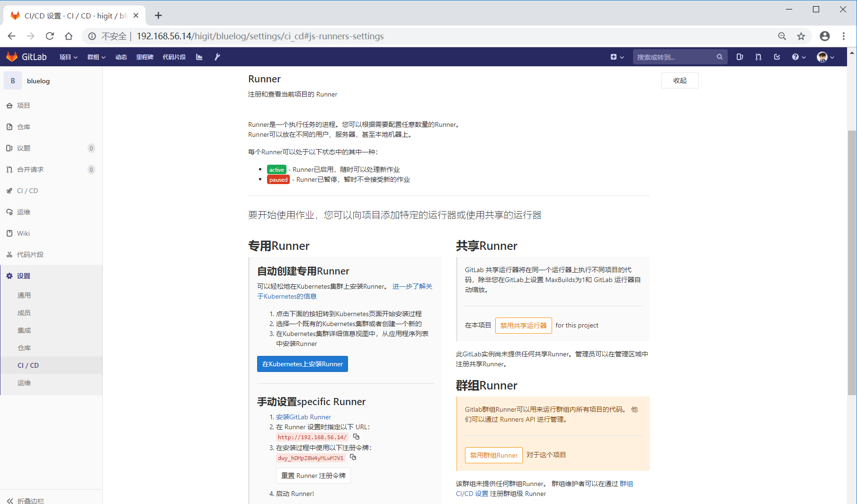This screenshot has width=857, height=504.
Task: Bookmark this page with star icon
Action: click(801, 36)
